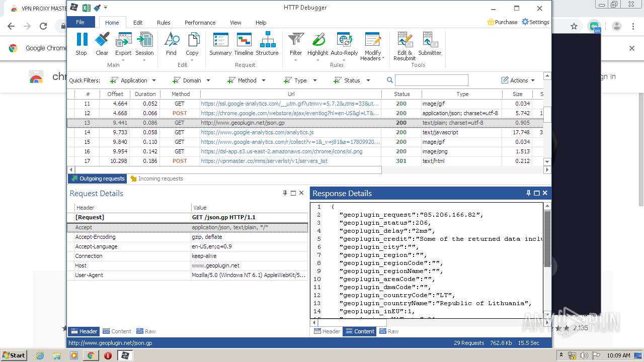Switch to the Edit ribbon tab
The height and width of the screenshot is (362, 644).
[138, 23]
